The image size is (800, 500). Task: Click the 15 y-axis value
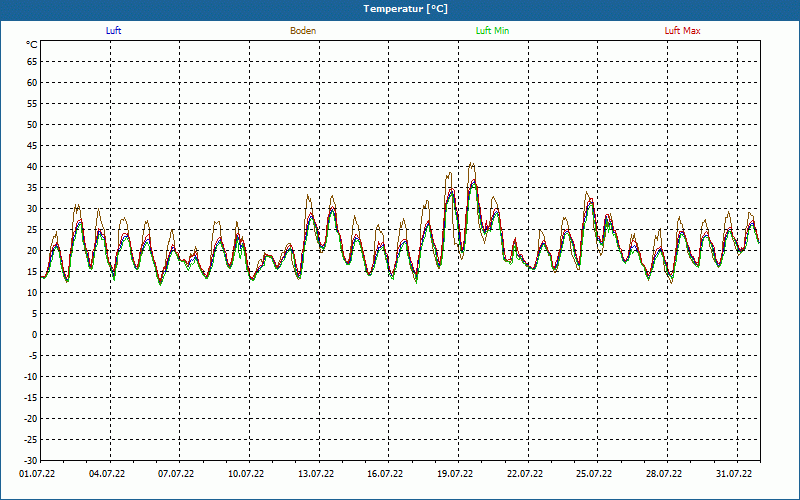32,272
